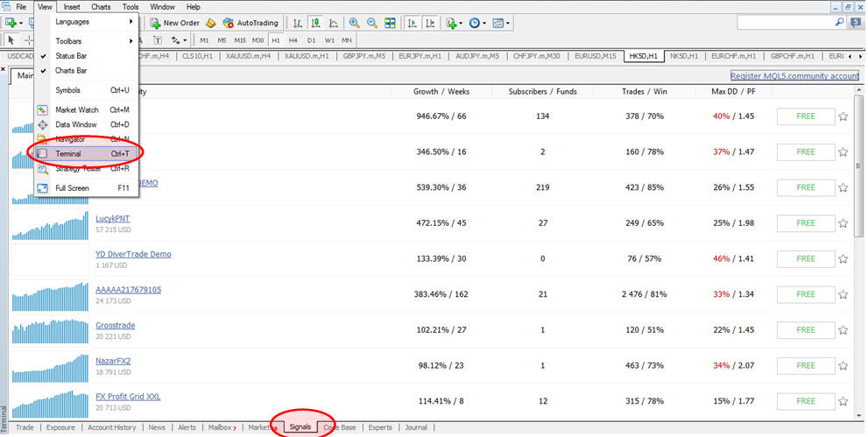Open the NazarFX2 signal link

113,361
